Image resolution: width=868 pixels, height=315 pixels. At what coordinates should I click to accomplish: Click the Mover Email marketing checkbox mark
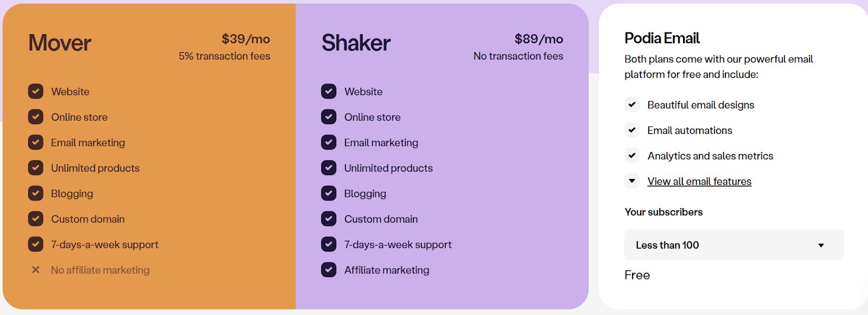36,142
